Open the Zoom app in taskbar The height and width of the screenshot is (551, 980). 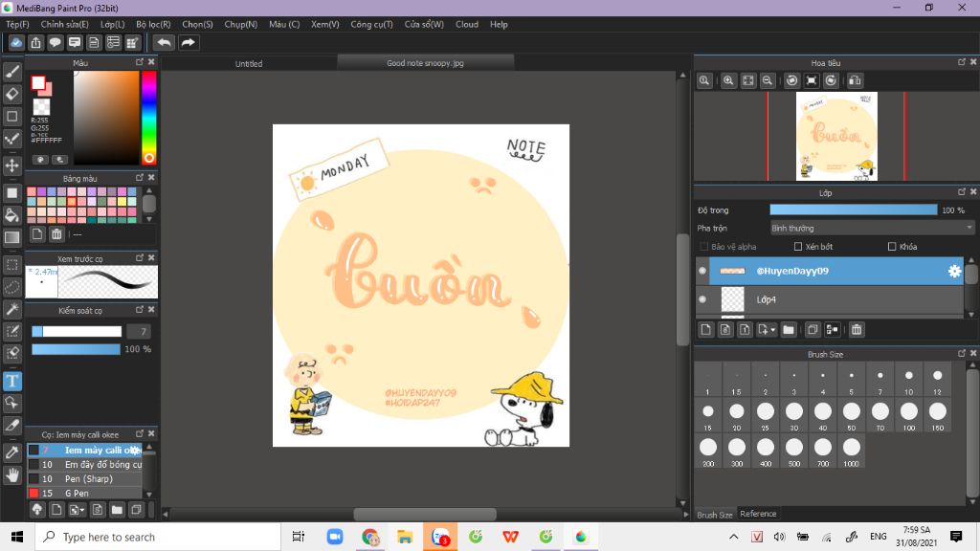point(335,537)
